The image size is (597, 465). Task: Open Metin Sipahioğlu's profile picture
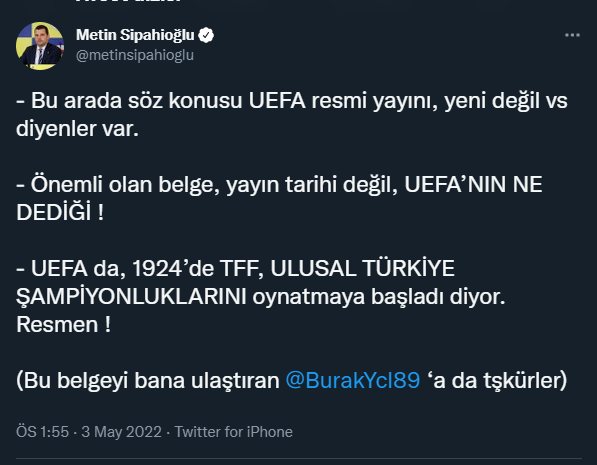coord(40,46)
